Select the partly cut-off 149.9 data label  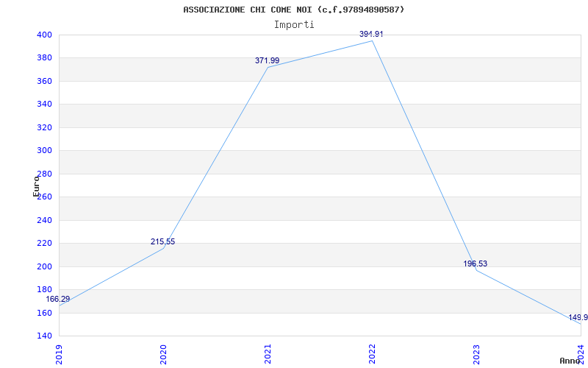pos(578,318)
